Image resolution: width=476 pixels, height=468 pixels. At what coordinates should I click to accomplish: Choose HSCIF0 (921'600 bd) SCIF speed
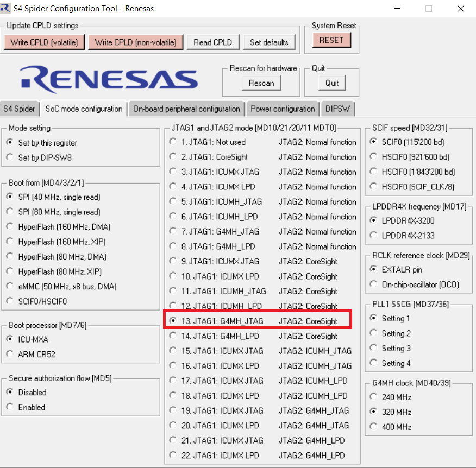point(373,157)
